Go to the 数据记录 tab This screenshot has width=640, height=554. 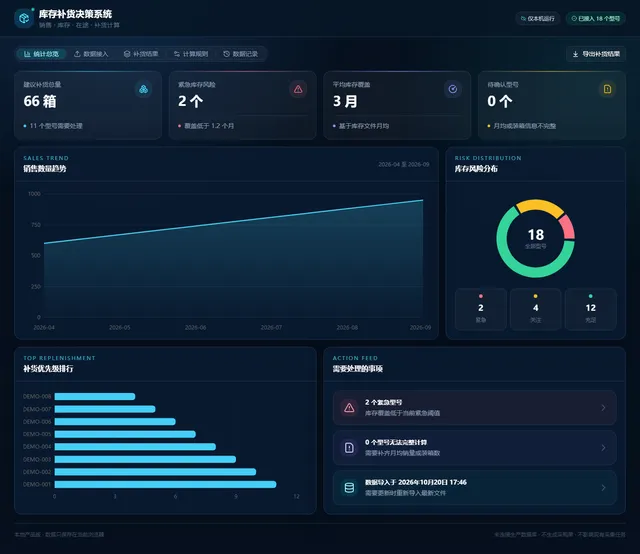[x=240, y=54]
